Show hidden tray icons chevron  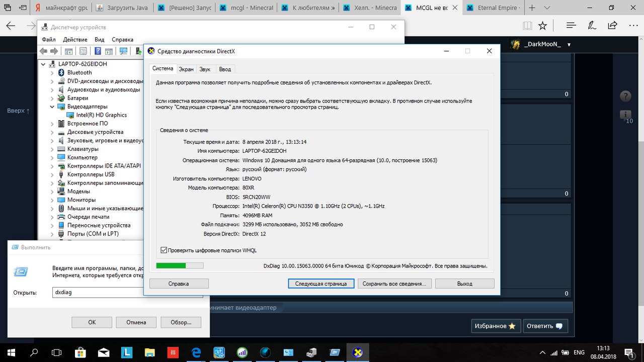(x=542, y=352)
